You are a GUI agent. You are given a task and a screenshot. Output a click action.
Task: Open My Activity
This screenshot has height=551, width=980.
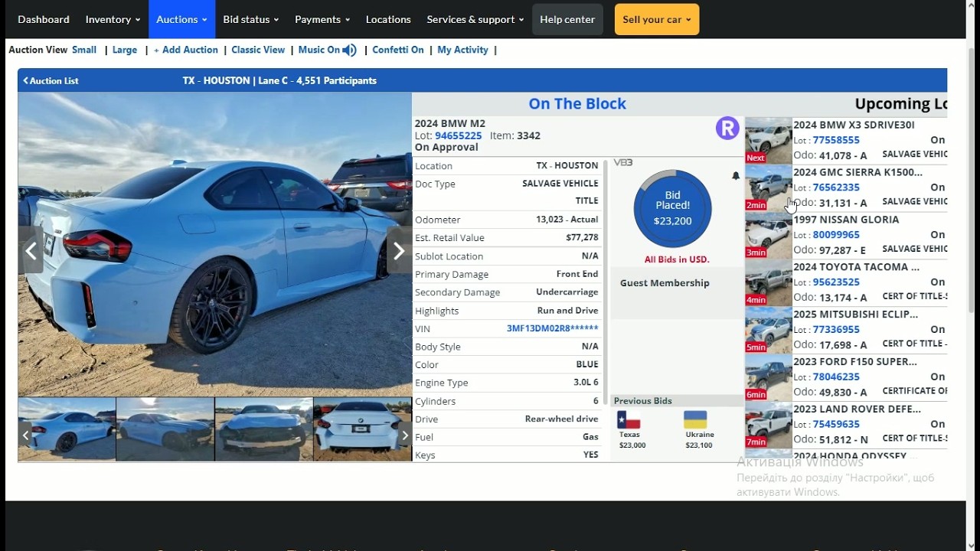(462, 50)
